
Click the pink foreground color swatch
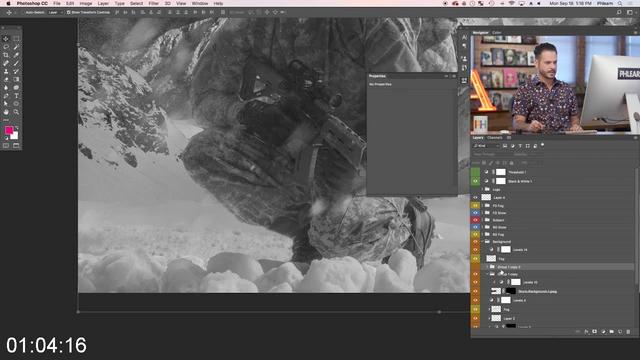point(9,130)
